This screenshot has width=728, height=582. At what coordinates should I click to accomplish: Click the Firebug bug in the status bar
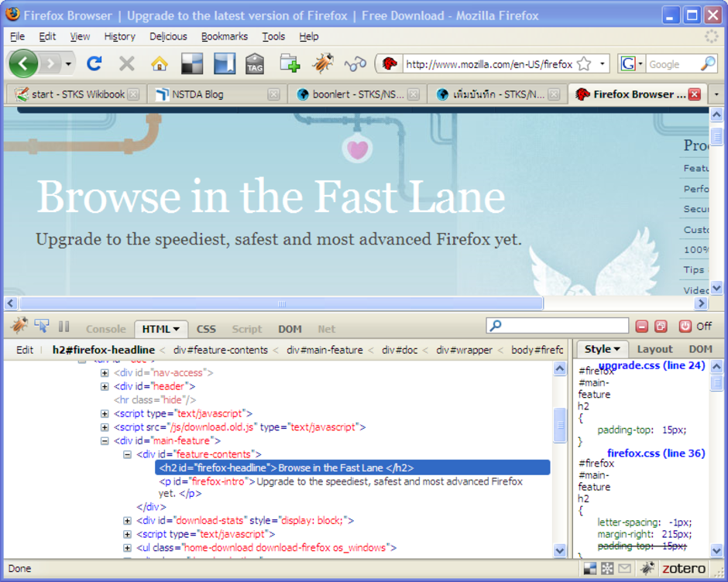(647, 568)
